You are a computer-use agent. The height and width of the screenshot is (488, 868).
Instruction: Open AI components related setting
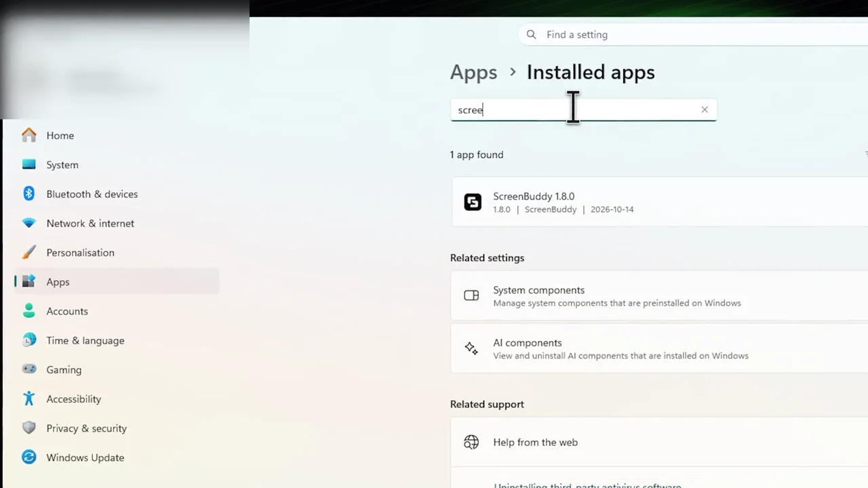click(659, 348)
